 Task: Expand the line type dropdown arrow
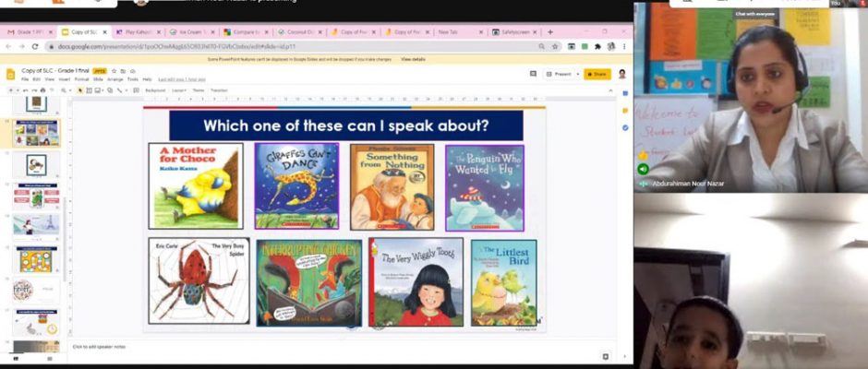[127, 90]
